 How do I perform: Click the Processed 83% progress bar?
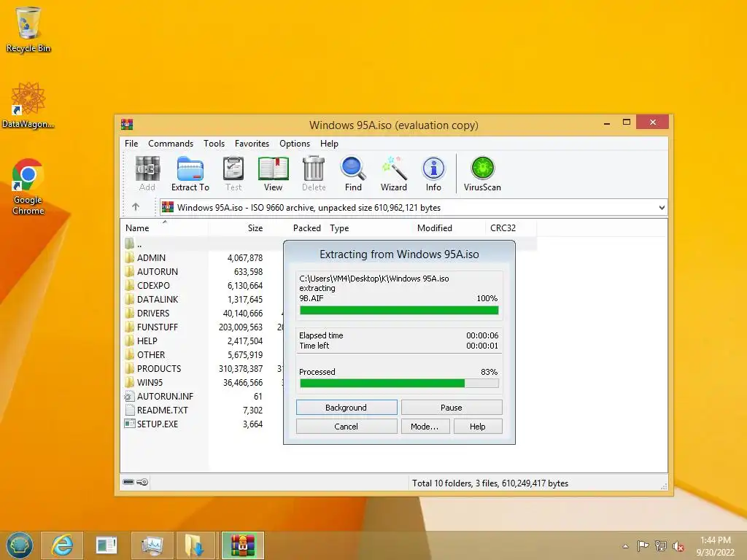(x=399, y=383)
